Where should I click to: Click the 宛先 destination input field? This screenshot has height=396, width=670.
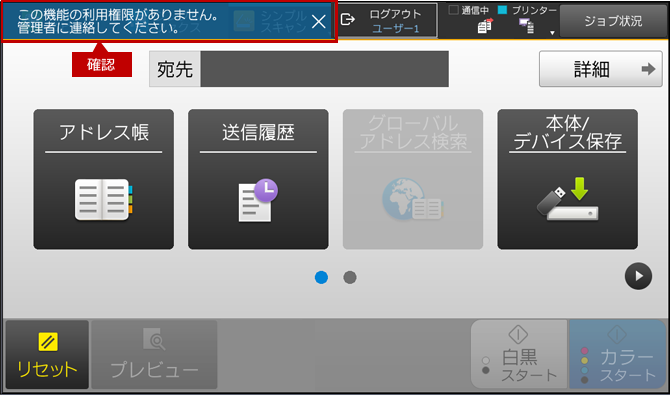[324, 69]
